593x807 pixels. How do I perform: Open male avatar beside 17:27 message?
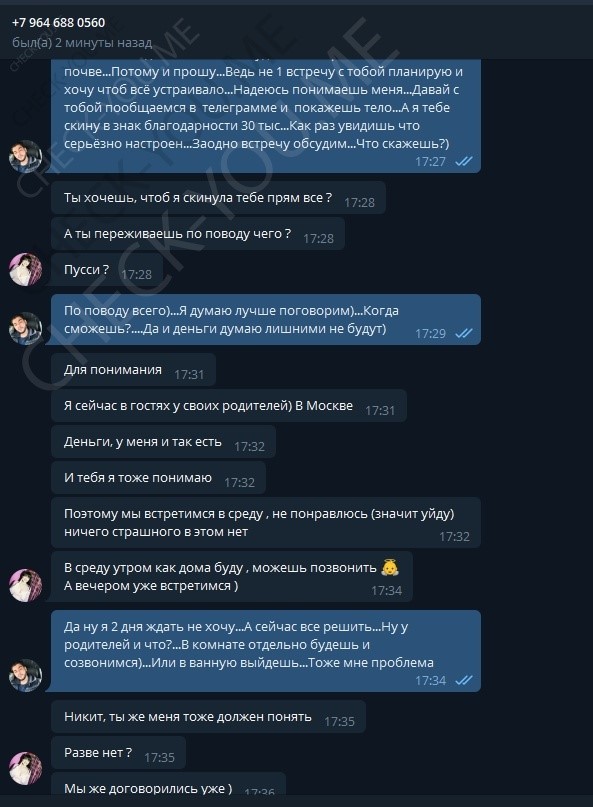pyautogui.click(x=26, y=156)
